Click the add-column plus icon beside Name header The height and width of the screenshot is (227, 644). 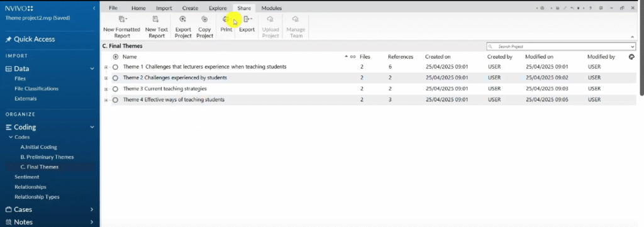(116, 57)
